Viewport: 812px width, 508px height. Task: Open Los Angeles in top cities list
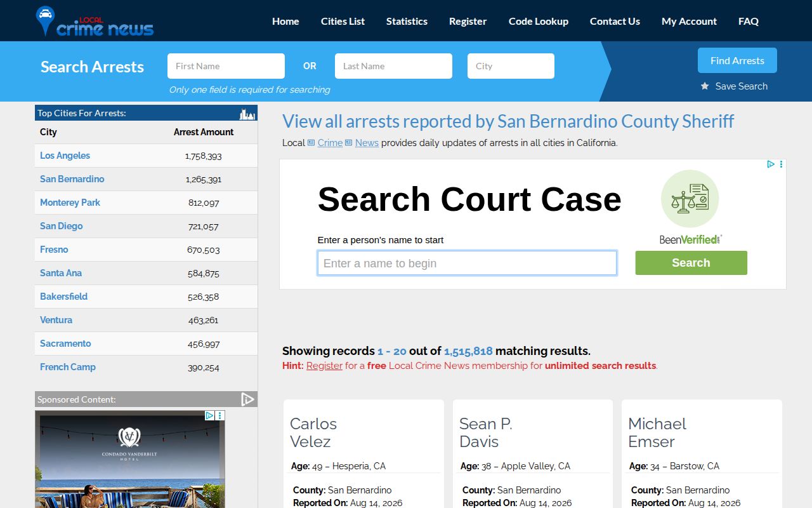pos(65,156)
